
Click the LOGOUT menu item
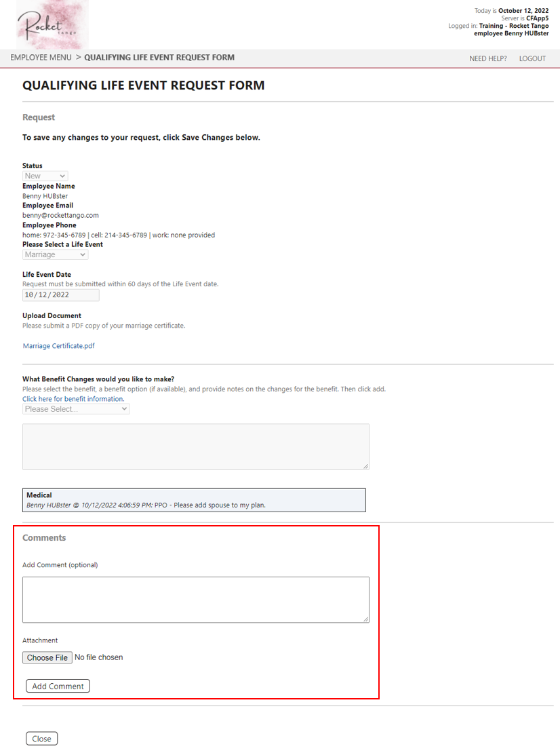(x=532, y=58)
